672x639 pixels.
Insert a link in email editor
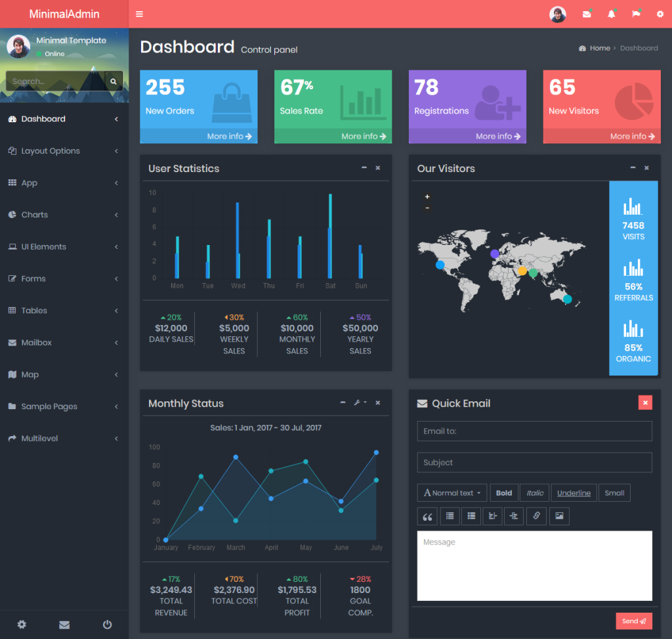pyautogui.click(x=536, y=516)
